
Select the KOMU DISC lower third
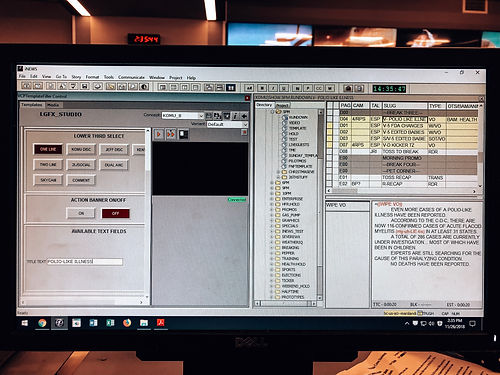click(81, 149)
